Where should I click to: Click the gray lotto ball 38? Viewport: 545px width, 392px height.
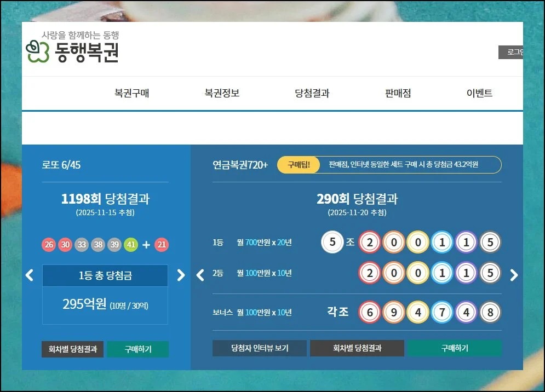(98, 245)
